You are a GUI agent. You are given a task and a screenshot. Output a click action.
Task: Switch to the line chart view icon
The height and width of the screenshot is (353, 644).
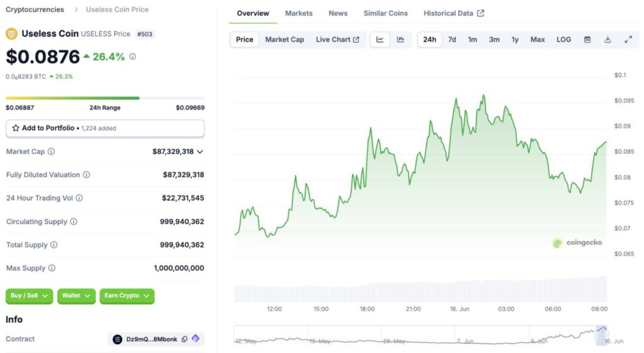click(380, 40)
